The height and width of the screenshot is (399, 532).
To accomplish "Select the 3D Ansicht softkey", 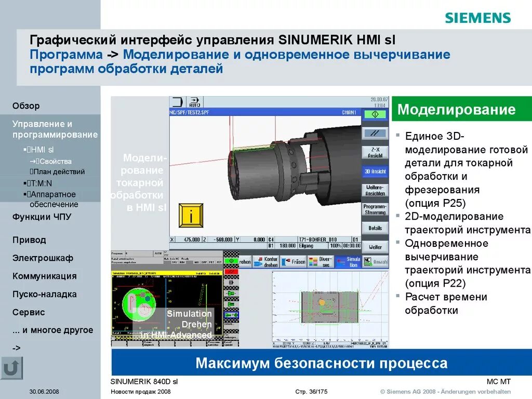I will pos(375,171).
